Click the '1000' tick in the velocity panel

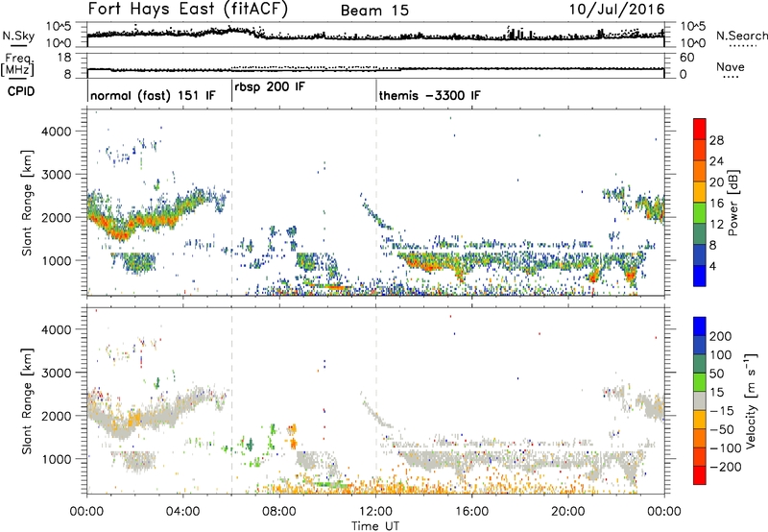click(56, 459)
